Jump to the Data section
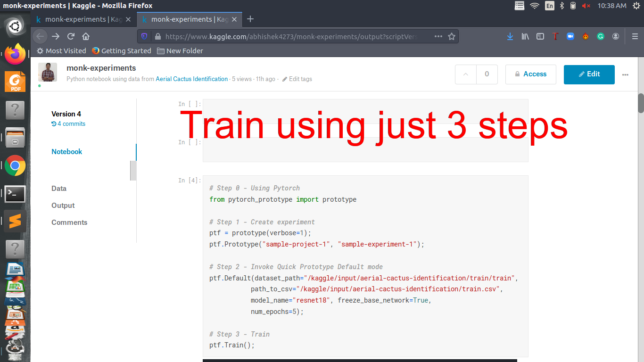This screenshot has width=644, height=362. 59,189
